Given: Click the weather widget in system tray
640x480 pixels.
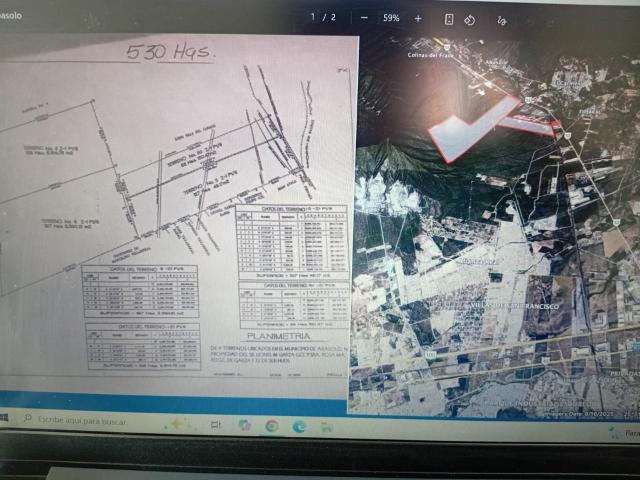Looking at the screenshot, I should 624,433.
